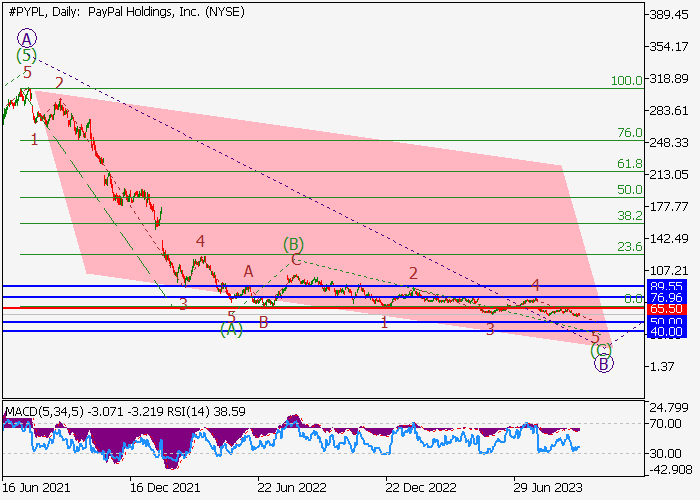
Task: Click the RSI(14) 38.59 indicator reading
Action: point(206,411)
